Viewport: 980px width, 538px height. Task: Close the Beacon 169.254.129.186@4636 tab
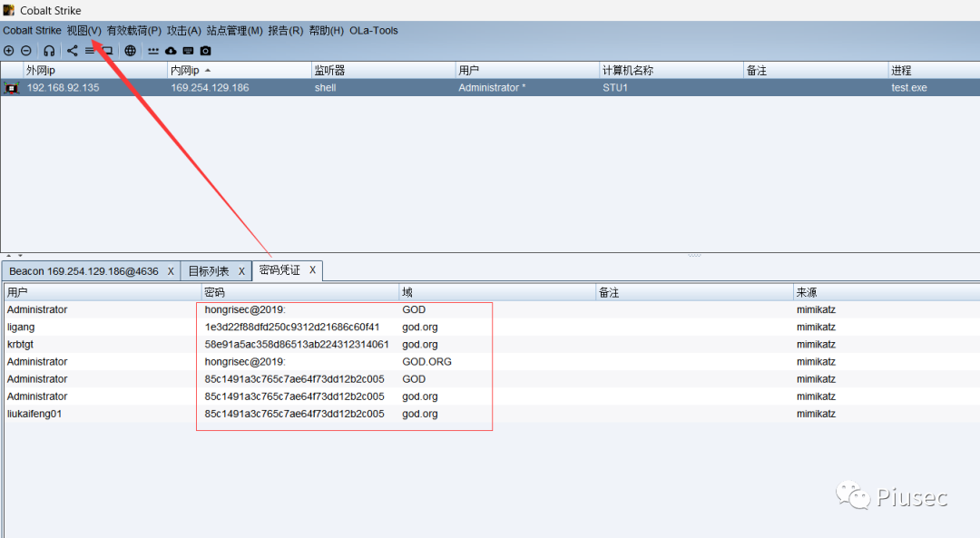170,271
